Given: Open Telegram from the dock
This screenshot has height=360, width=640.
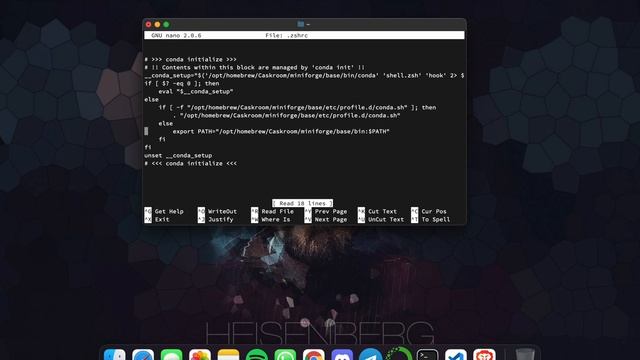Looking at the screenshot, I should pos(371,354).
